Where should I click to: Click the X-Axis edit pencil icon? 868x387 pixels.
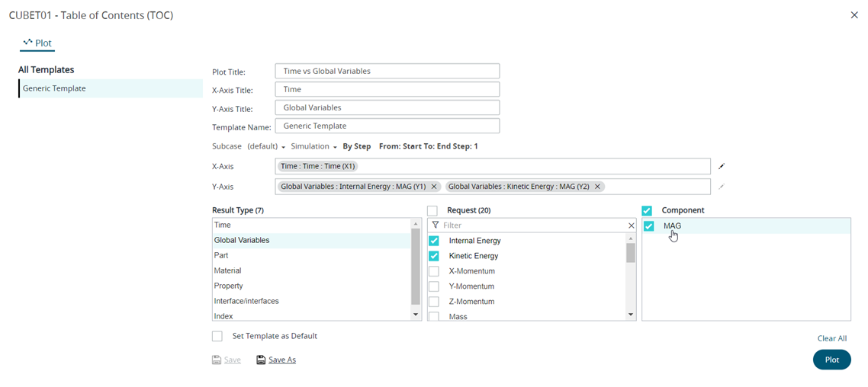(x=722, y=166)
